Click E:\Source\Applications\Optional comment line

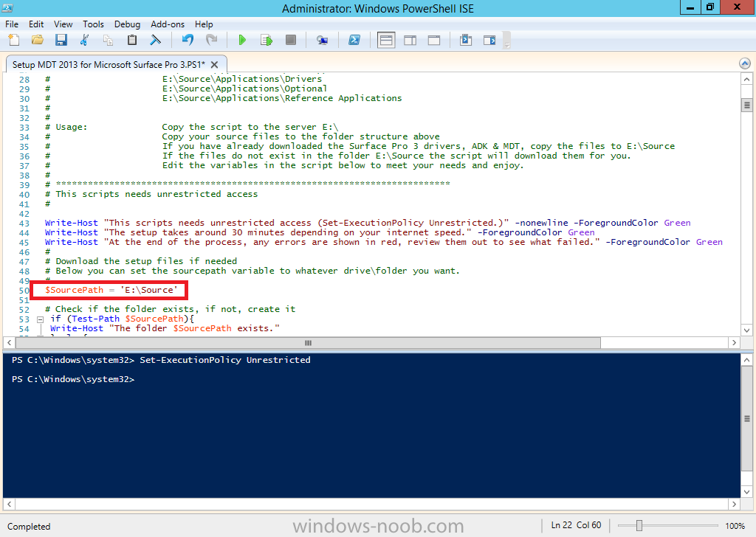244,89
